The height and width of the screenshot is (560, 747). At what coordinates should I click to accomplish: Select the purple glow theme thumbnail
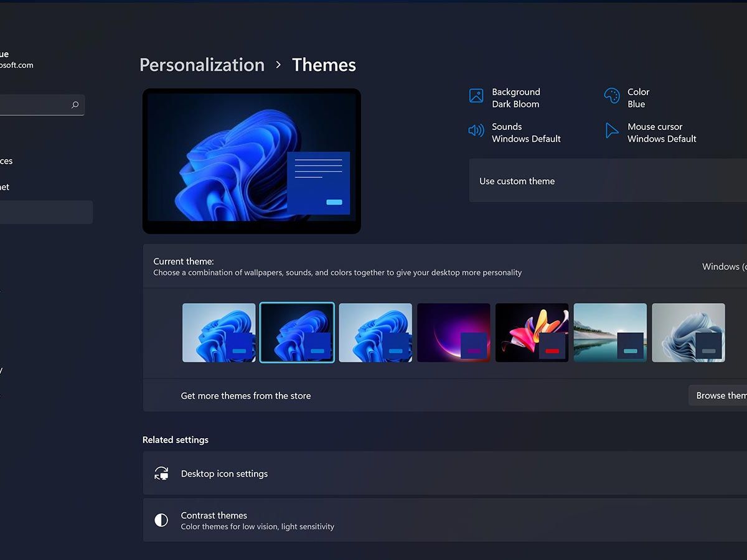click(454, 332)
